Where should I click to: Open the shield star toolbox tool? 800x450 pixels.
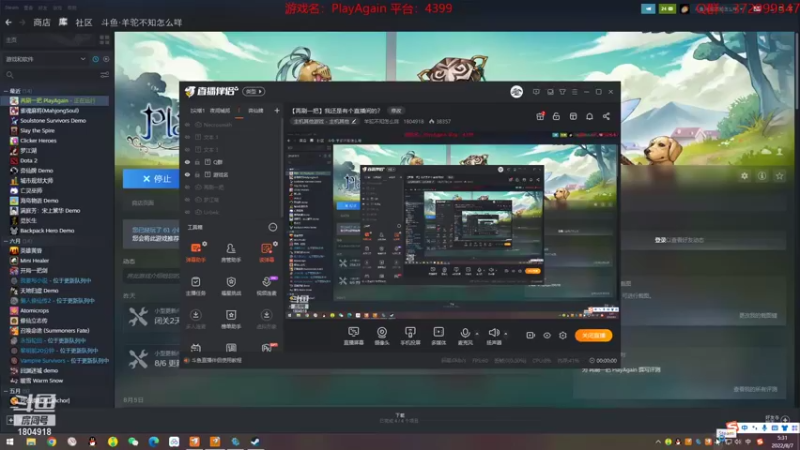pos(231,286)
